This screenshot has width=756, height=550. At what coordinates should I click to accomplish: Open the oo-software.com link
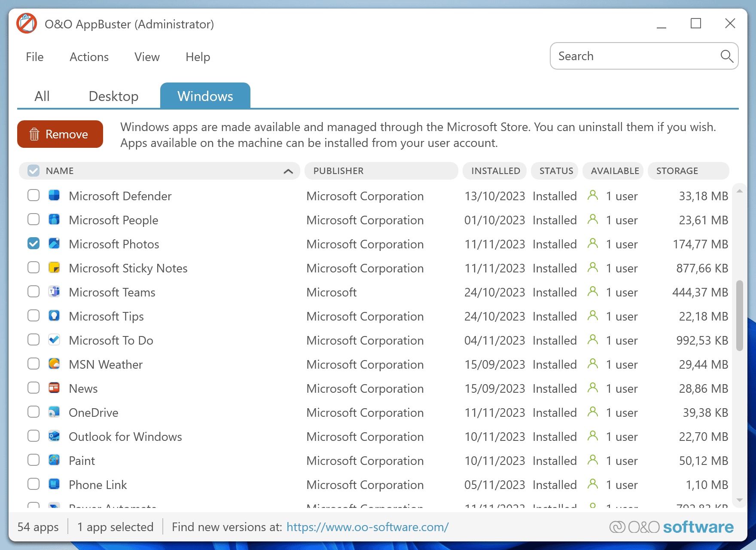pyautogui.click(x=367, y=527)
